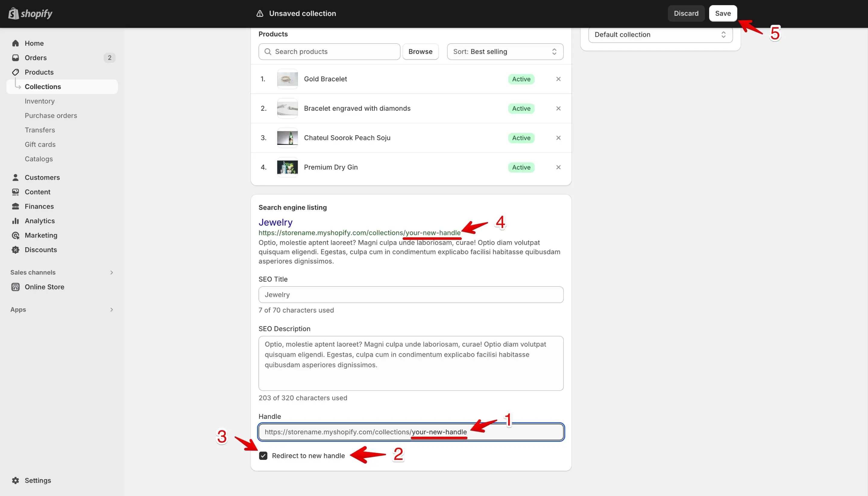The width and height of the screenshot is (868, 496).
Task: Open Transfers in the sidebar
Action: tap(40, 130)
